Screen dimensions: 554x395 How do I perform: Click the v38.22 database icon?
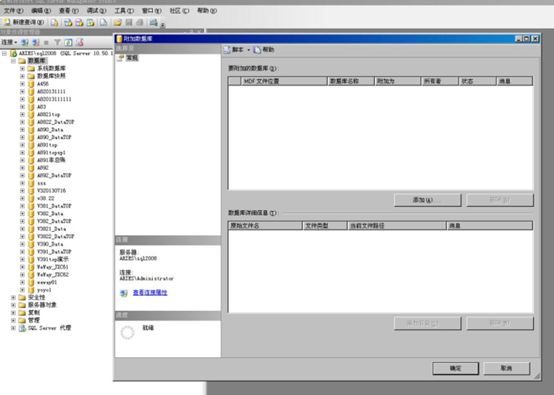click(x=31, y=198)
